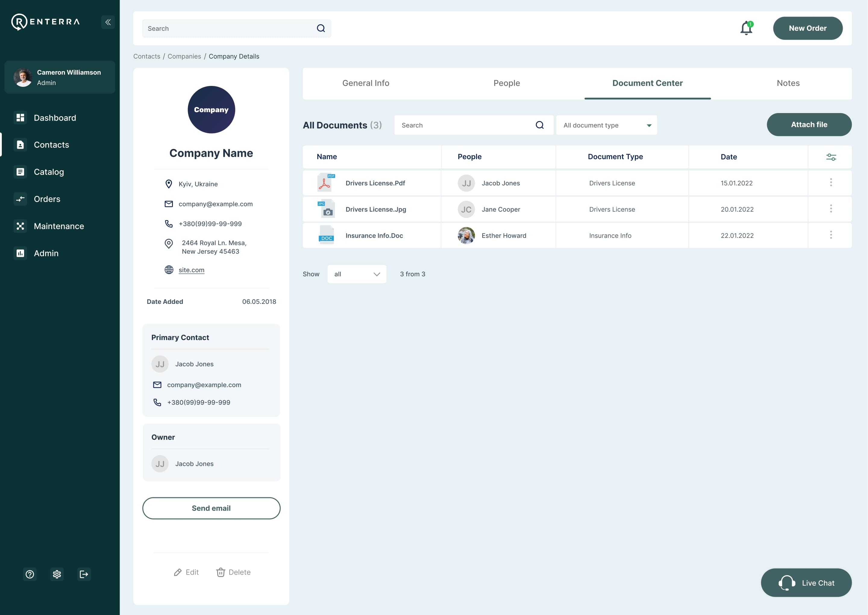The image size is (868, 615).
Task: Open Maintenance icon in sidebar
Action: (20, 226)
